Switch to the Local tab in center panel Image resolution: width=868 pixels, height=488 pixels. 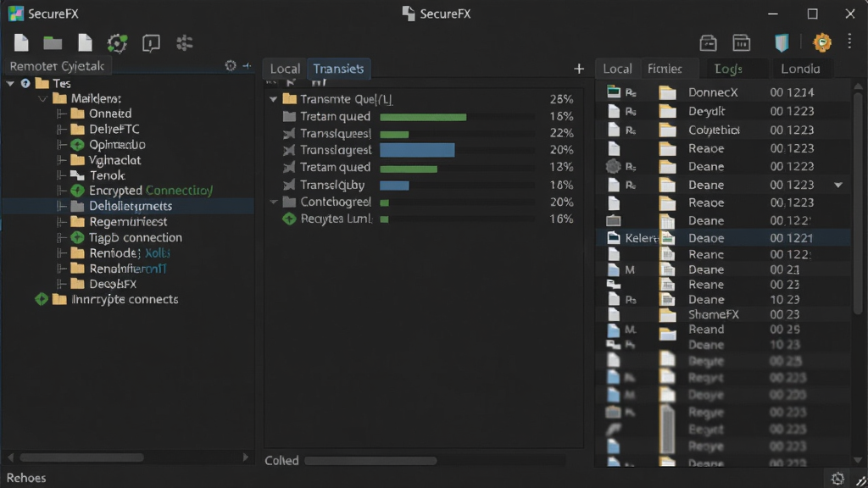click(285, 69)
